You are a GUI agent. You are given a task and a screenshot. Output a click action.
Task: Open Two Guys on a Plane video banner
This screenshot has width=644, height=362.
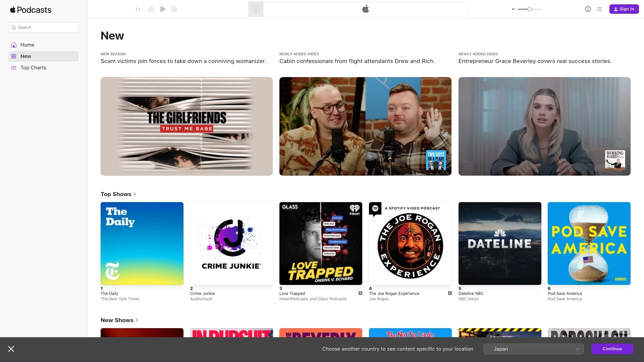click(365, 126)
